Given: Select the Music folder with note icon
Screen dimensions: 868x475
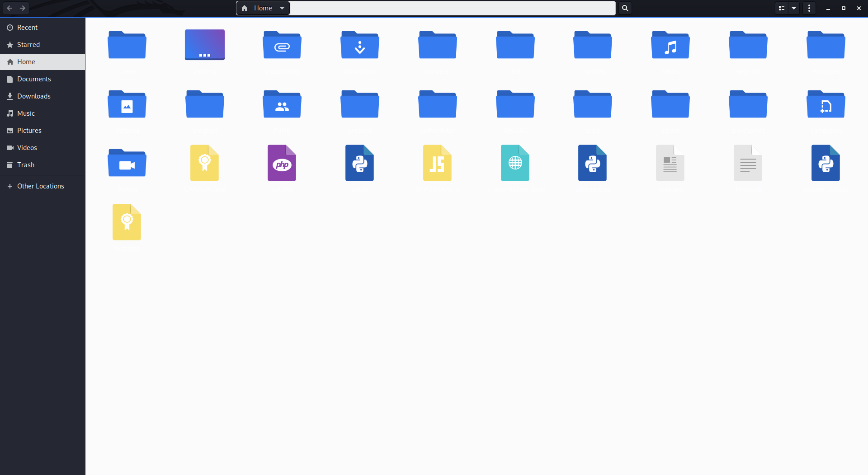Looking at the screenshot, I should click(670, 45).
